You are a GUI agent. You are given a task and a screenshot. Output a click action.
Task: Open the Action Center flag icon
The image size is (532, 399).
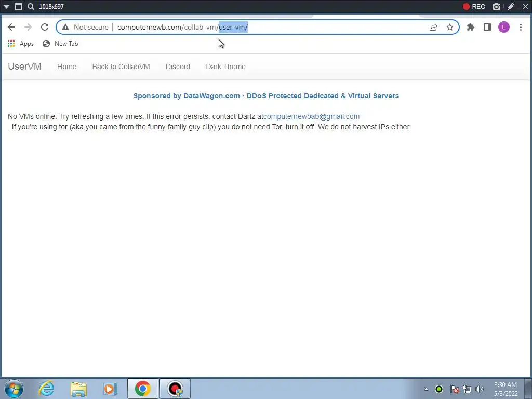point(455,389)
